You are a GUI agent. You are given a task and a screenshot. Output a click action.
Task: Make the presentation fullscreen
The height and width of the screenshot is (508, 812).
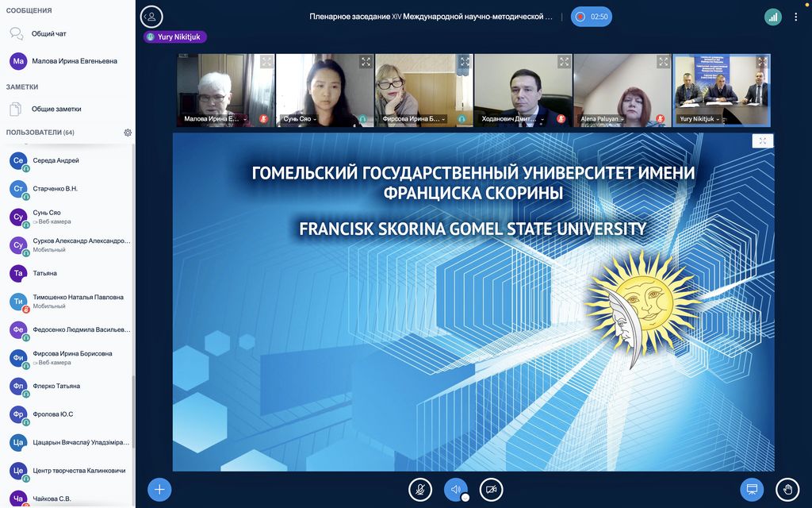pos(762,141)
